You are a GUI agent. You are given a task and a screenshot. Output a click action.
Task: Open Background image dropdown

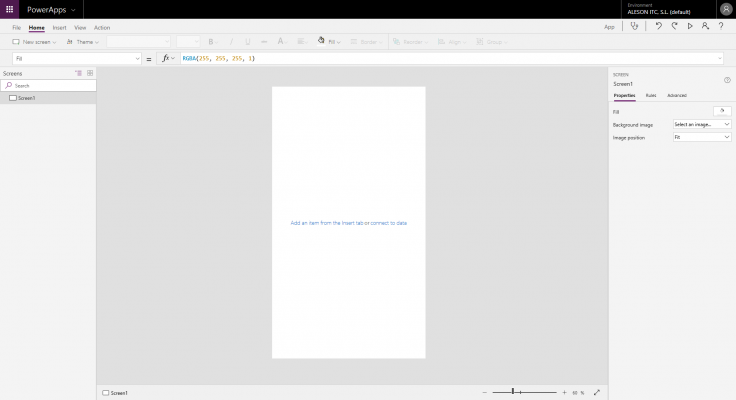pos(701,124)
